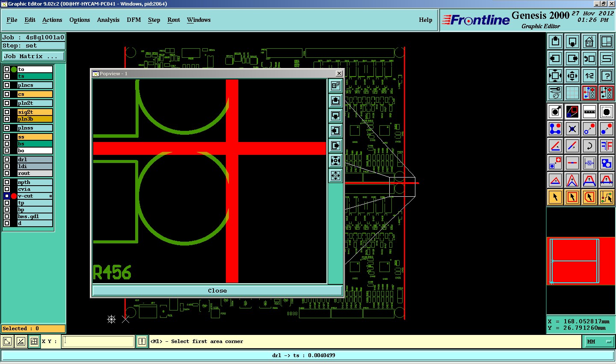616x364 pixels.
Task: Click the X Y coordinate input field
Action: tap(98, 341)
